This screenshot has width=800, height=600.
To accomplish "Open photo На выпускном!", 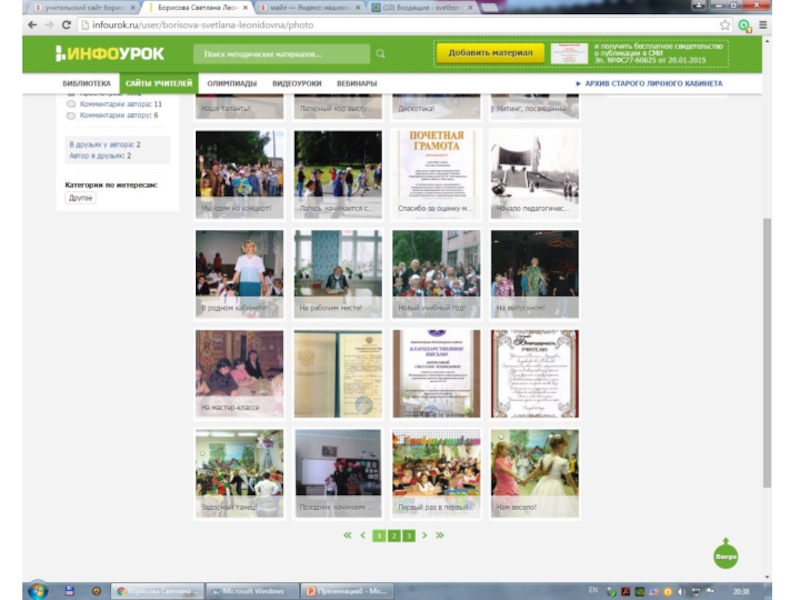I will 535,274.
